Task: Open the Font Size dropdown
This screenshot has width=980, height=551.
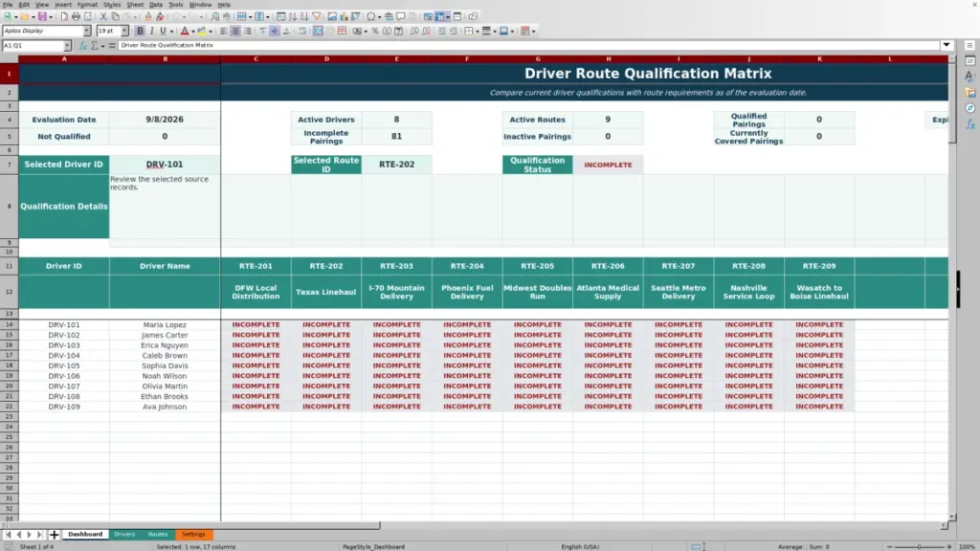Action: [124, 31]
